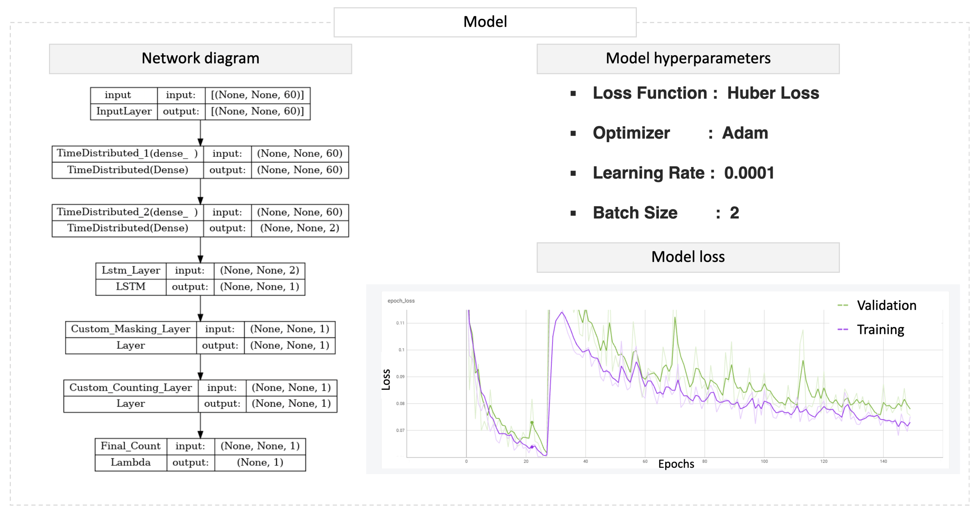980x516 pixels.
Task: Click the Epochs axis label
Action: tap(676, 464)
